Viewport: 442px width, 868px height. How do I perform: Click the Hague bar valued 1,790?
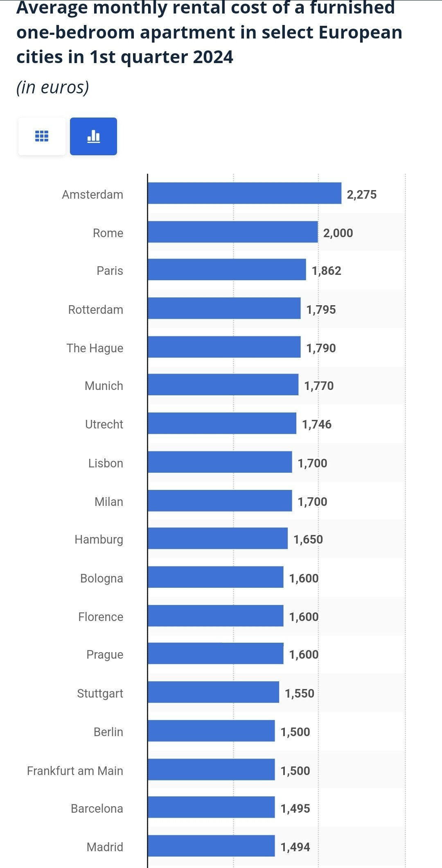pyautogui.click(x=224, y=347)
